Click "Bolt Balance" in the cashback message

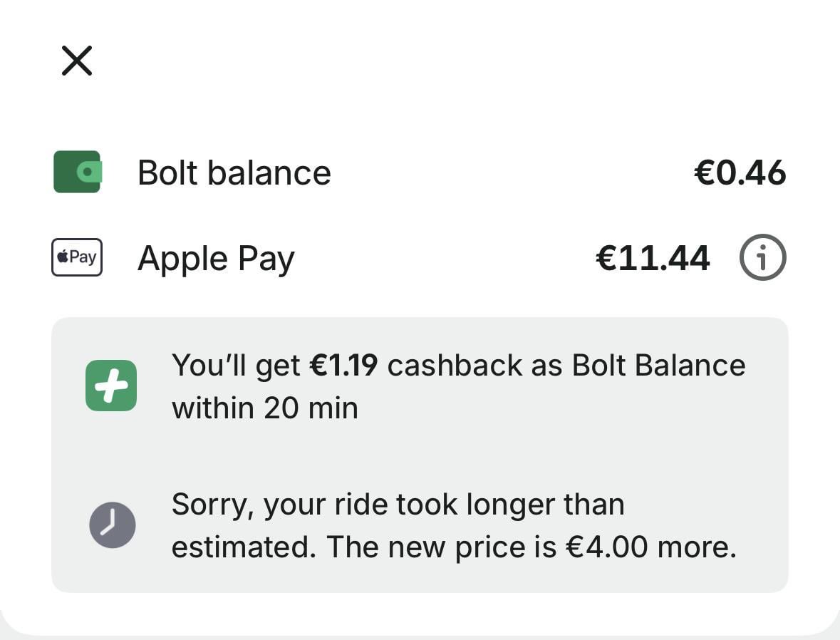coord(658,366)
